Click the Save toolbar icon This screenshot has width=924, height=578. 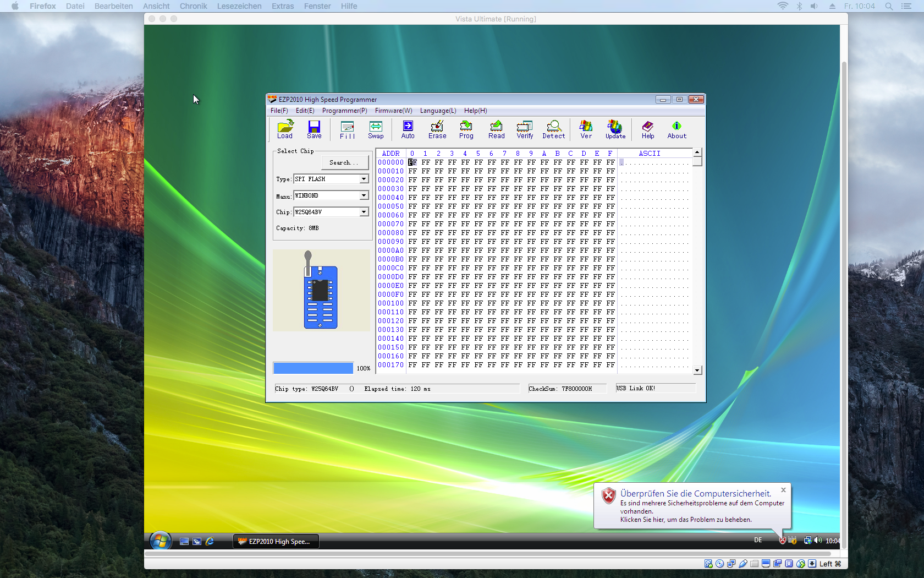tap(314, 129)
